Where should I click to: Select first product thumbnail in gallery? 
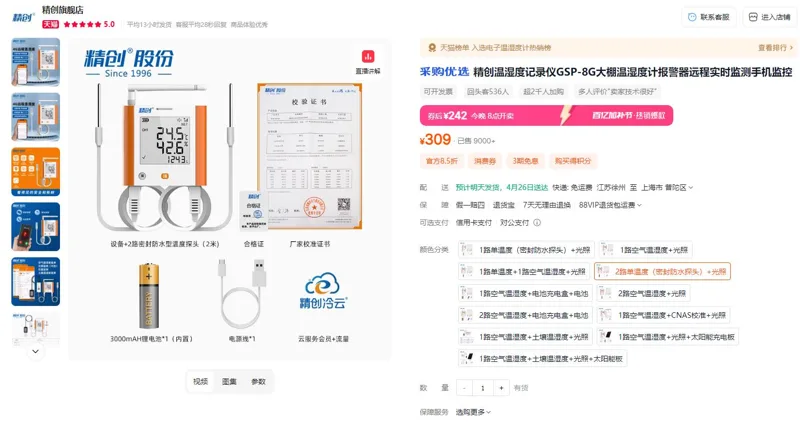[x=36, y=62]
